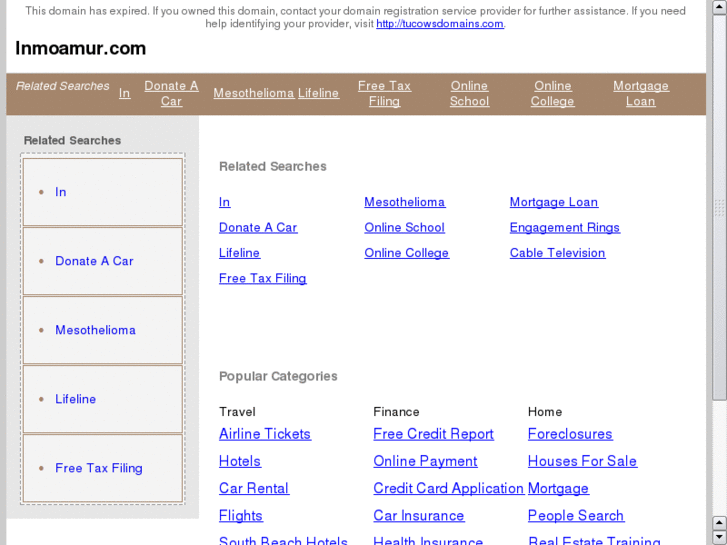
Task: Open the Houses For Sale link
Action: 582,462
